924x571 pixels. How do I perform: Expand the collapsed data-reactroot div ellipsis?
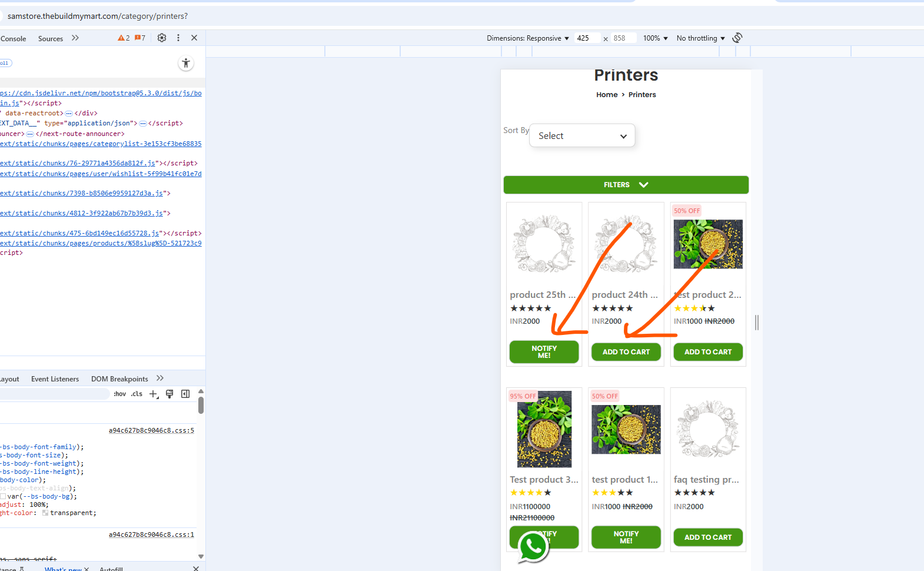point(69,113)
